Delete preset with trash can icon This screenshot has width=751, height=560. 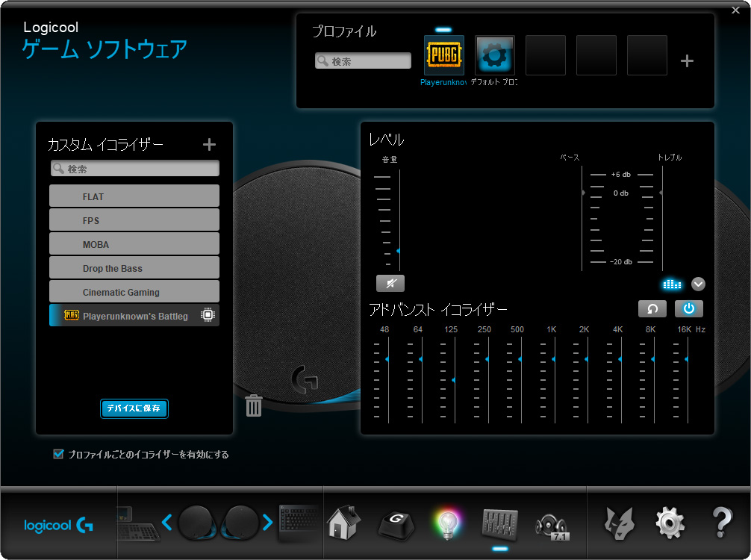point(253,405)
